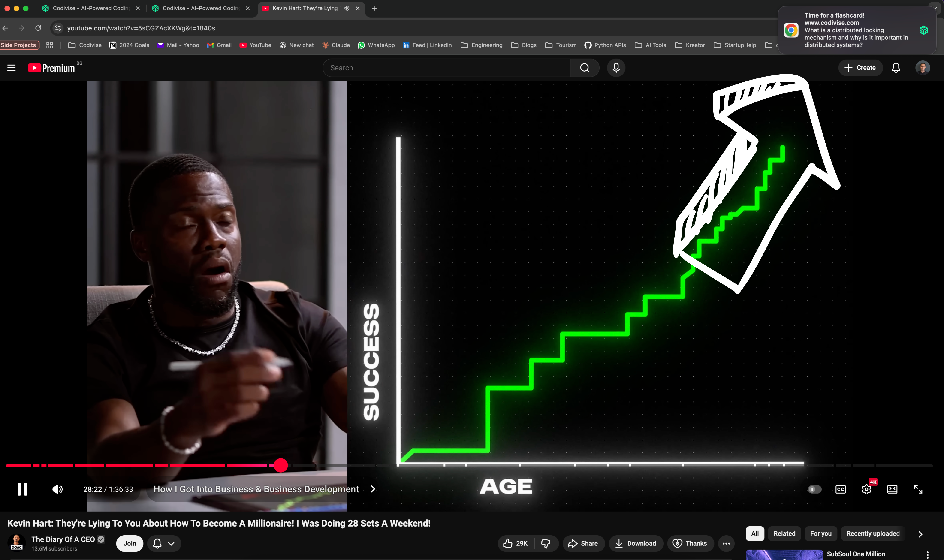944x560 pixels.
Task: Open the video settings gear
Action: coord(866,489)
